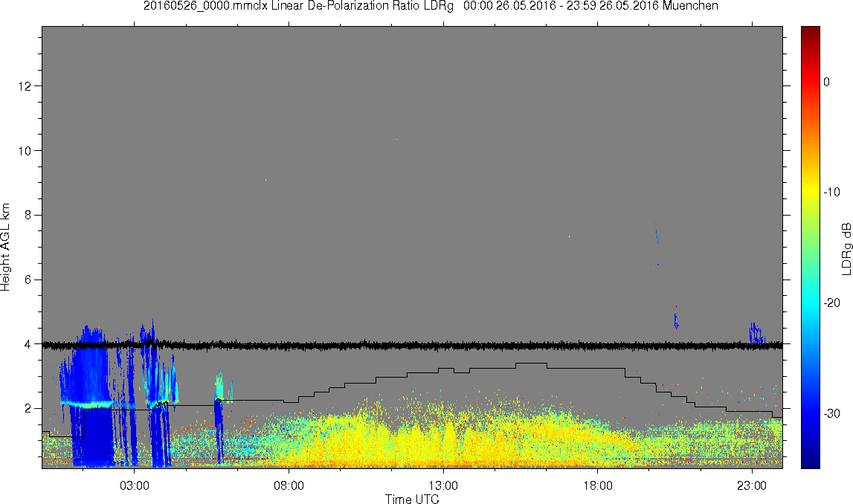Click the dark blue bottom of colorbar
This screenshot has width=853, height=504.
click(x=810, y=459)
